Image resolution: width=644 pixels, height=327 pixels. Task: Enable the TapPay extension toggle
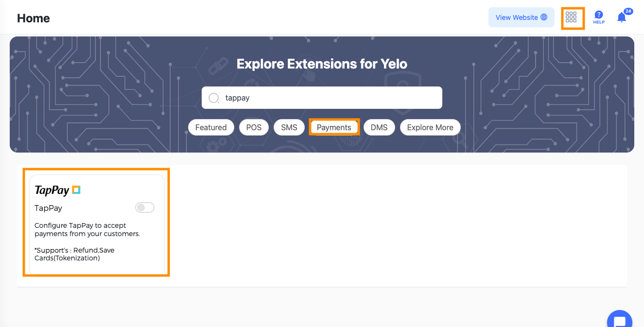145,208
